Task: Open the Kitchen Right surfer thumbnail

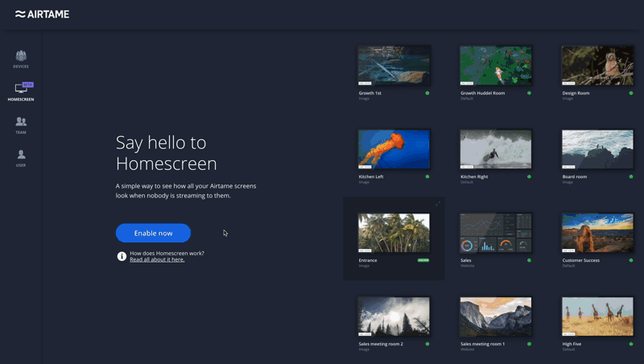Action: pos(495,149)
